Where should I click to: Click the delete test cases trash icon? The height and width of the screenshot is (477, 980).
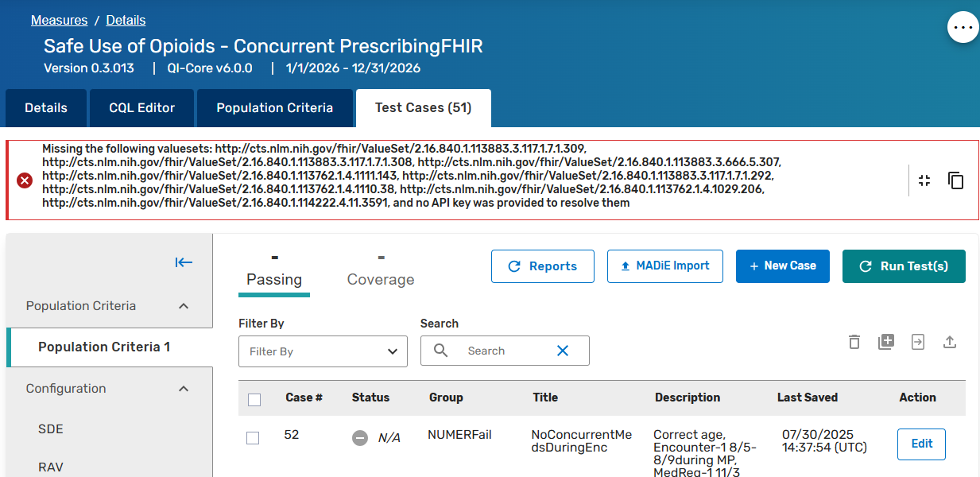point(854,342)
